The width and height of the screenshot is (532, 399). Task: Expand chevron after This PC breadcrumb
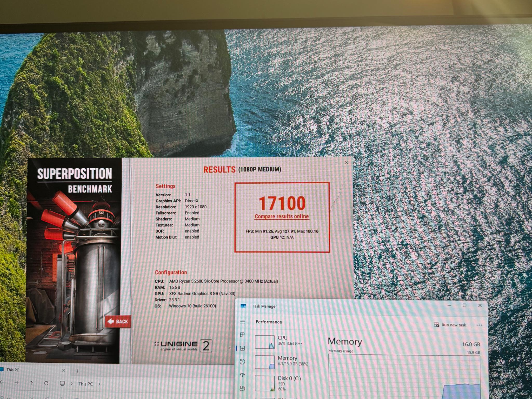pos(99,384)
